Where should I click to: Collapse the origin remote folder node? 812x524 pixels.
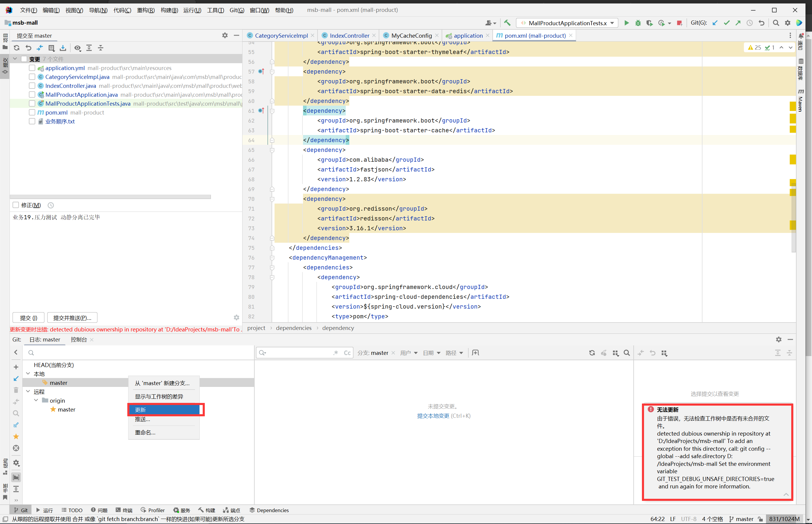tap(36, 400)
